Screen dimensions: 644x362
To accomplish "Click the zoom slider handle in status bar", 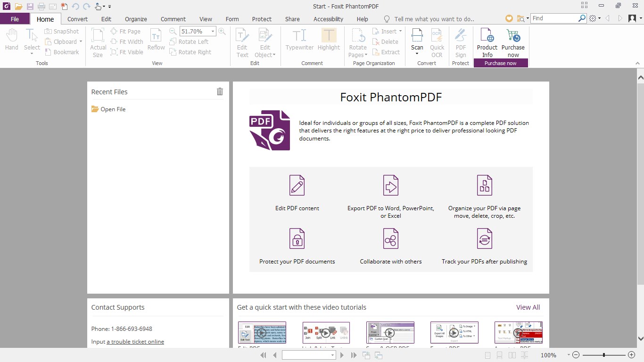I will 604,355.
